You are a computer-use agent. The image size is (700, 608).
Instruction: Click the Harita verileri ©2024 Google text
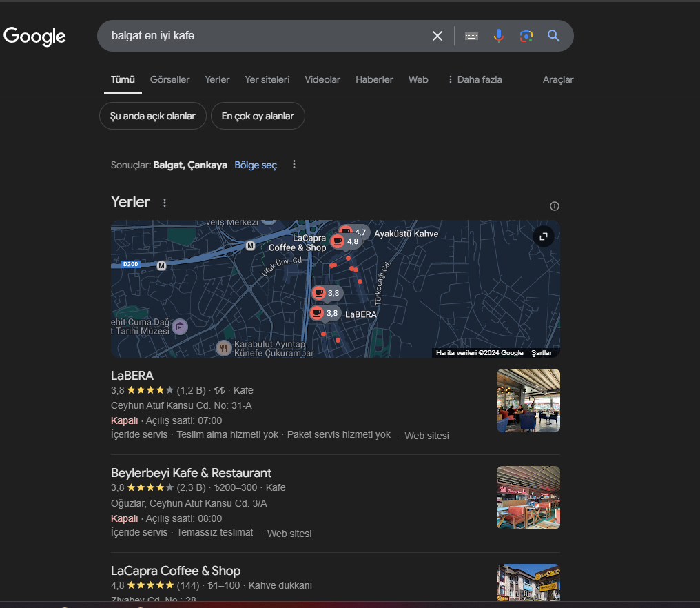[x=480, y=353]
